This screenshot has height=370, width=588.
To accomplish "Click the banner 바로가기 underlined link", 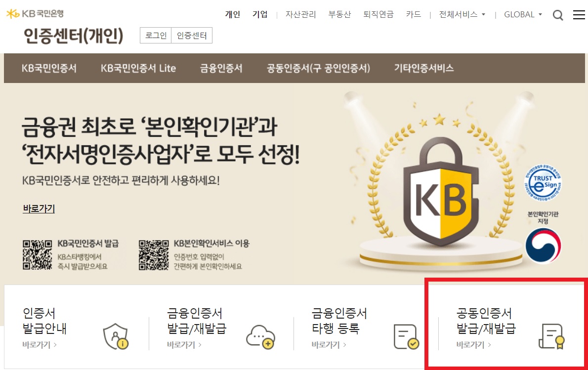I will pyautogui.click(x=39, y=208).
